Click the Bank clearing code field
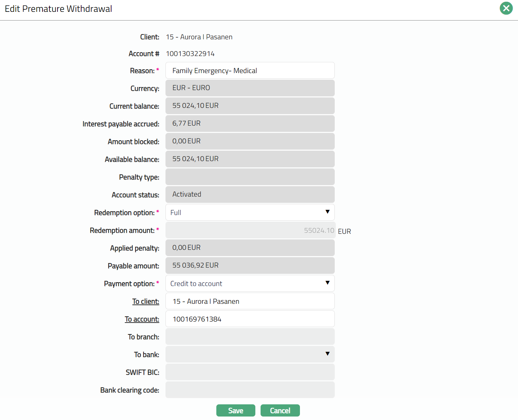 click(x=250, y=390)
